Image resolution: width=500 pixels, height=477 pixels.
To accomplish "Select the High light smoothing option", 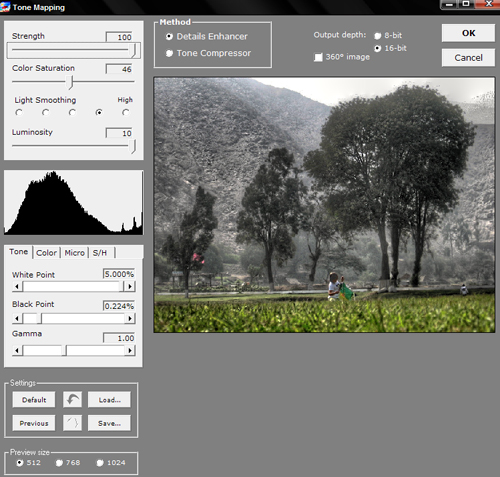I will [125, 112].
